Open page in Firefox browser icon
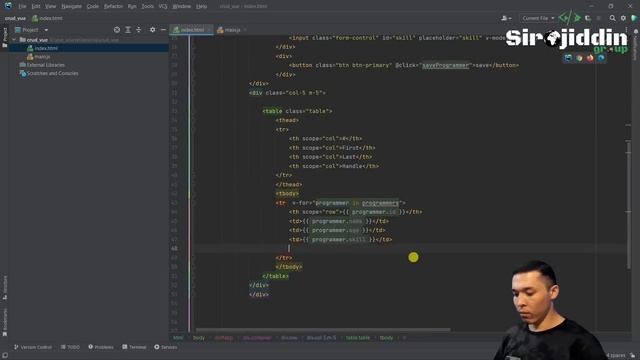 point(590,58)
